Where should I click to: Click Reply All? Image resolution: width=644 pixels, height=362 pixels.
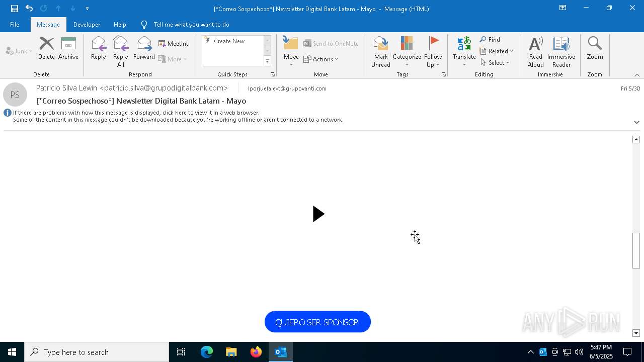(x=120, y=52)
